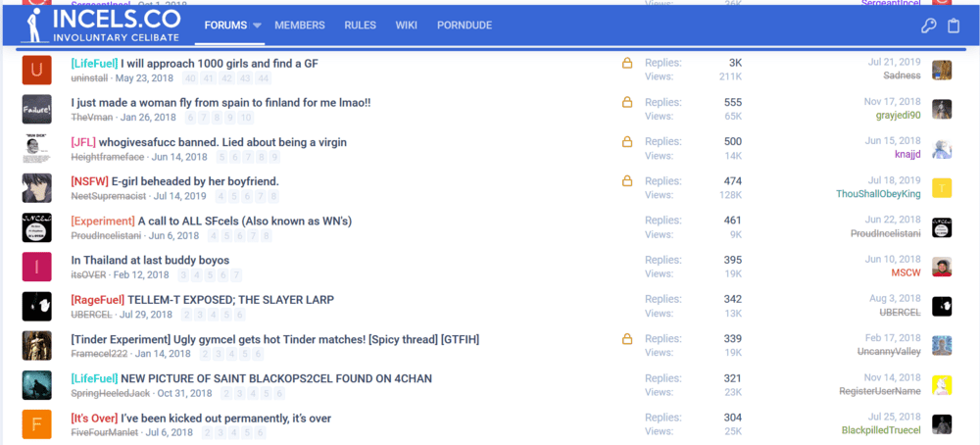Screen dimensions: 980x445
Task: Go to page 10 of TheVman's thread
Action: (x=246, y=118)
